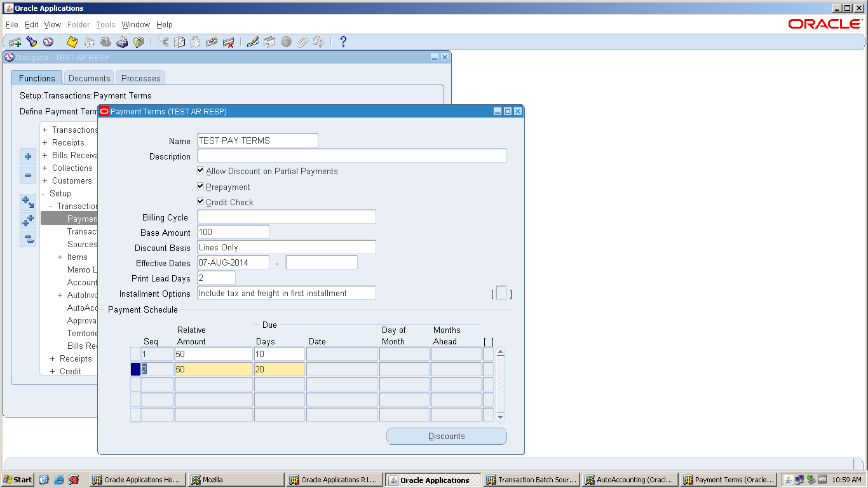Screen dimensions: 868x488
Task: Open the Attachments paperclip icon
Action: [x=303, y=41]
